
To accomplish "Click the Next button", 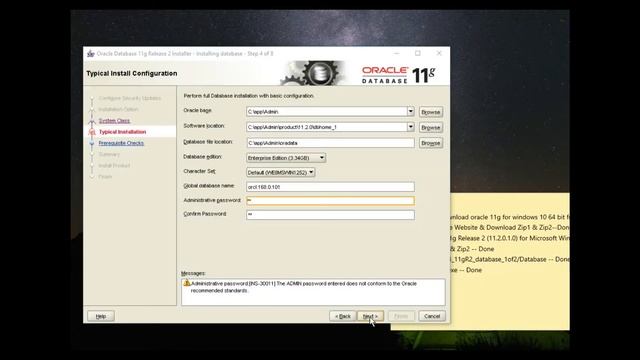I will [370, 316].
